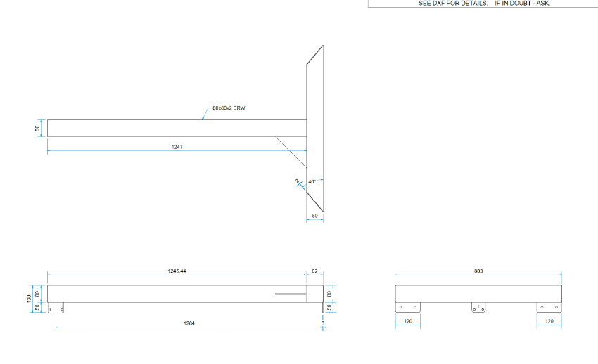This screenshot has width=598, height=364.
Task: Click the 80 dimension below the angled plate
Action: [315, 216]
